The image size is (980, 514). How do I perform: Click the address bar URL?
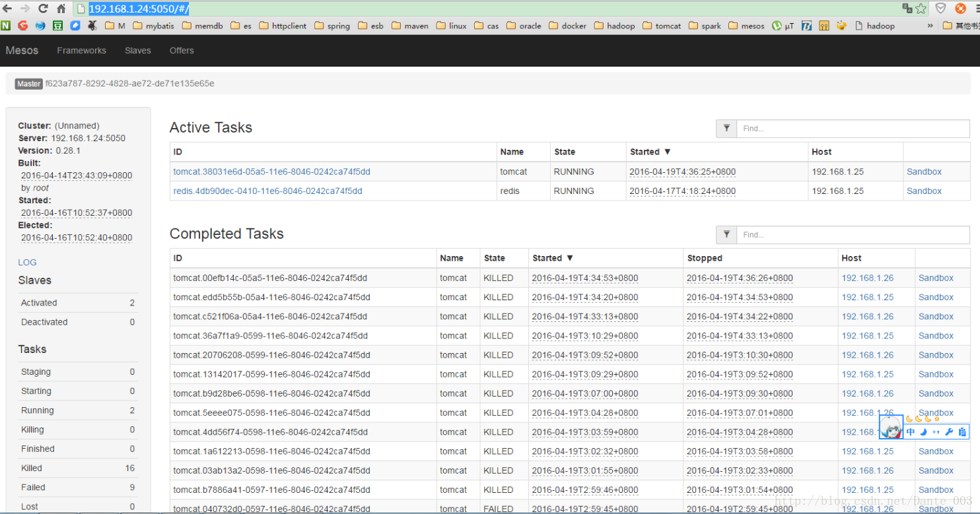tap(139, 9)
